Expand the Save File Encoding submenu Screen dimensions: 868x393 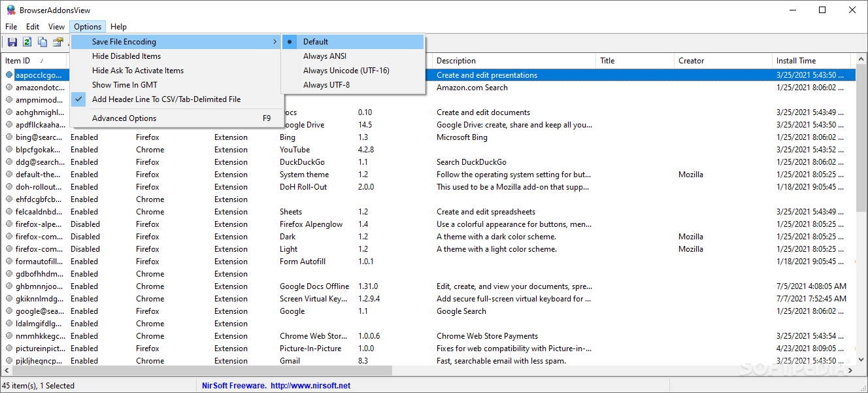[176, 42]
